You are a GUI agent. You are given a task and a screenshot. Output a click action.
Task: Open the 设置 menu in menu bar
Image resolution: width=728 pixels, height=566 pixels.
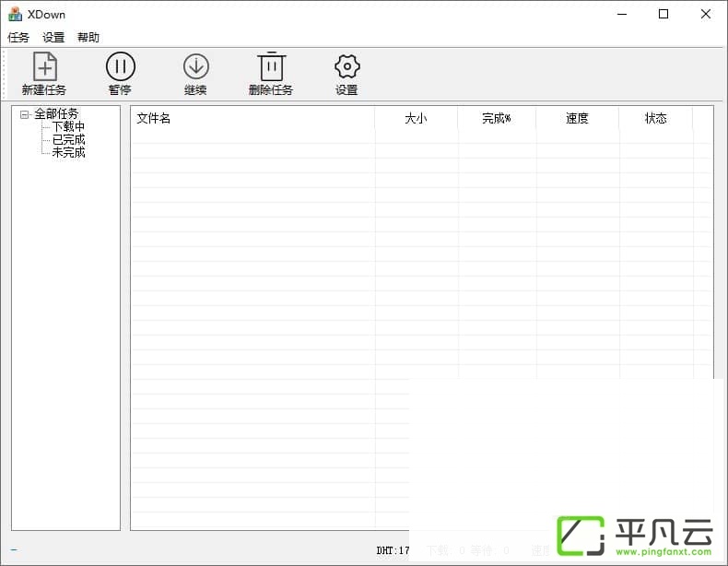point(53,37)
